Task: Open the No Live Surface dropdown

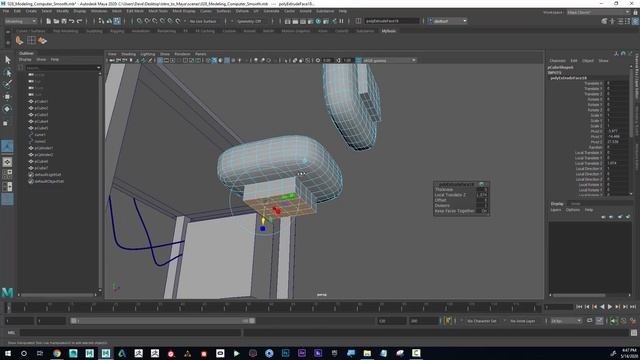Action: (x=204, y=21)
